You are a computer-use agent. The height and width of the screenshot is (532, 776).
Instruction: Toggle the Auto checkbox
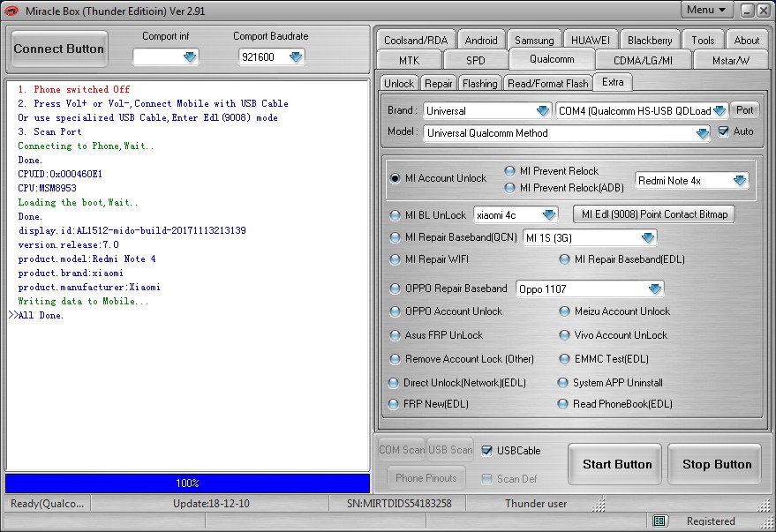[724, 131]
